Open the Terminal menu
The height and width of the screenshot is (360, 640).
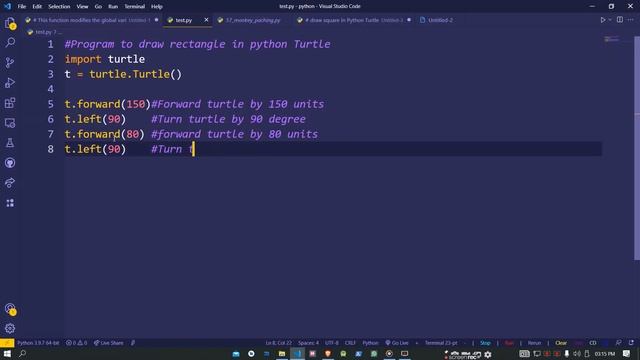[x=134, y=7]
